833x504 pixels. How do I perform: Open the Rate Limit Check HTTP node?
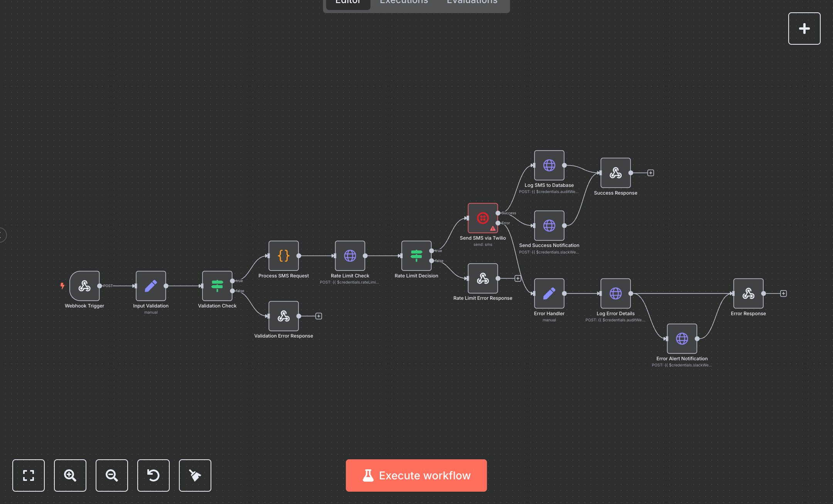[350, 256]
